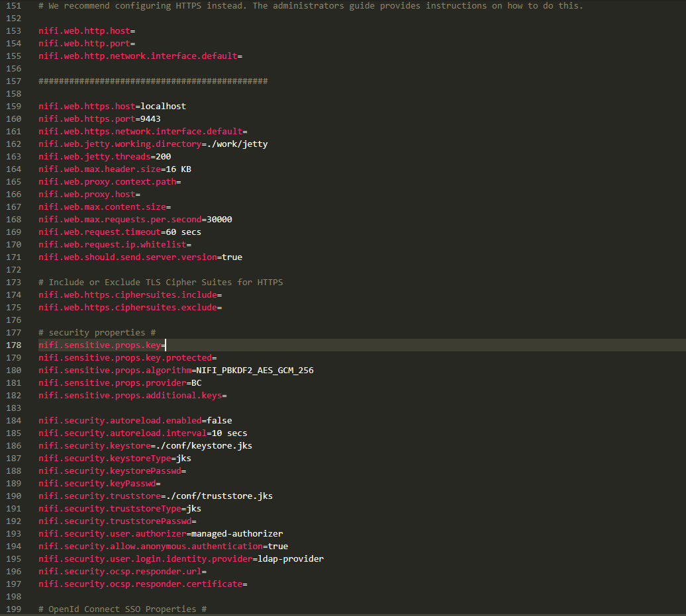
Task: Click line number 195 in the gutter
Action: click(x=14, y=559)
